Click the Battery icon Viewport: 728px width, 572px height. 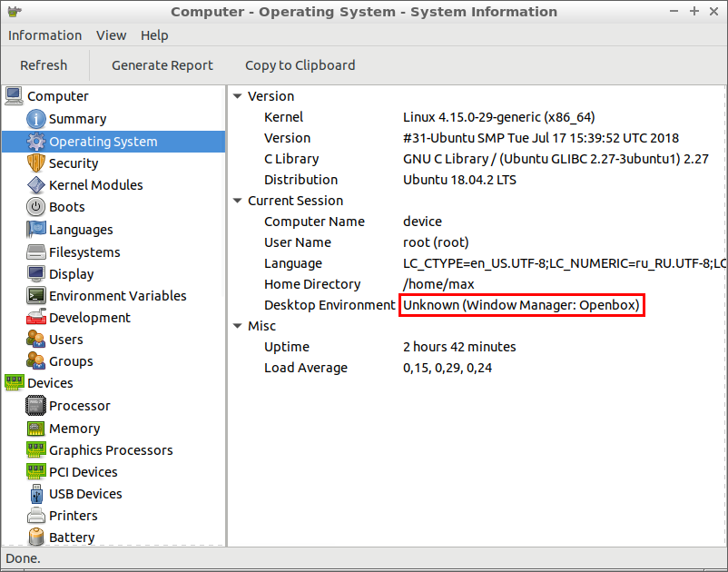(x=35, y=537)
